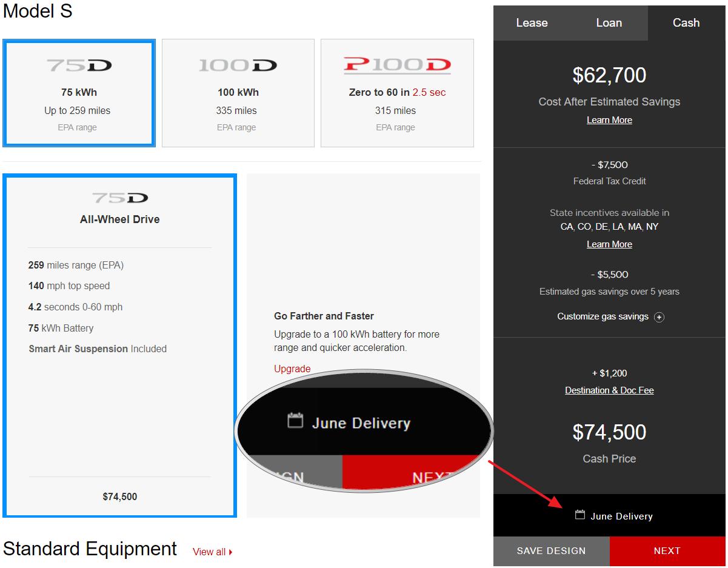Click '4.2 seconds 0-60 mph' spec
728x568 pixels.
75,307
